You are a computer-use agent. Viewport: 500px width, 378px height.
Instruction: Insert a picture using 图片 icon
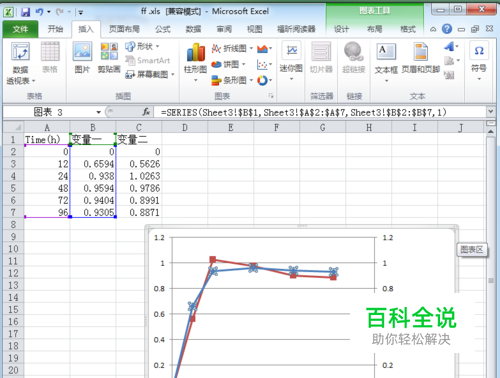click(82, 57)
